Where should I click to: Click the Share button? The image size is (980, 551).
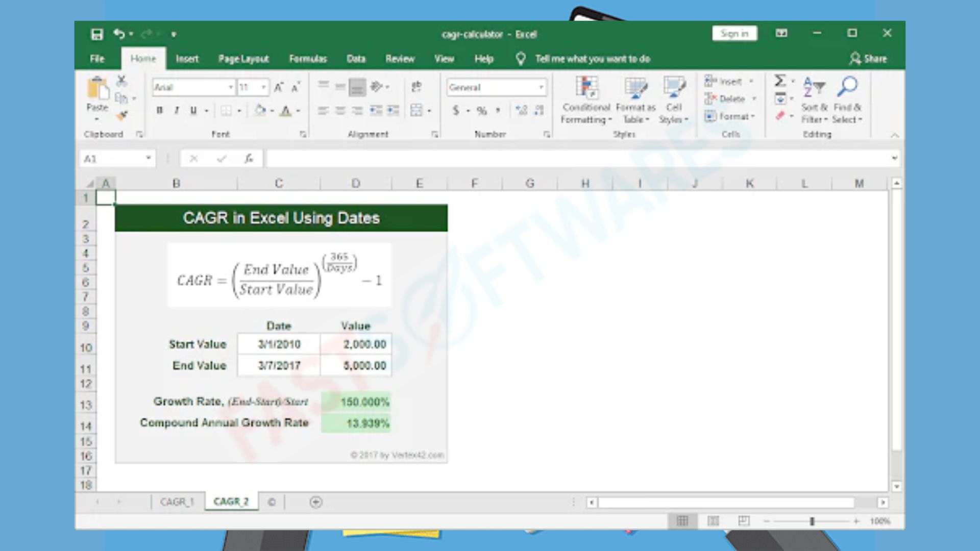pyautogui.click(x=868, y=59)
